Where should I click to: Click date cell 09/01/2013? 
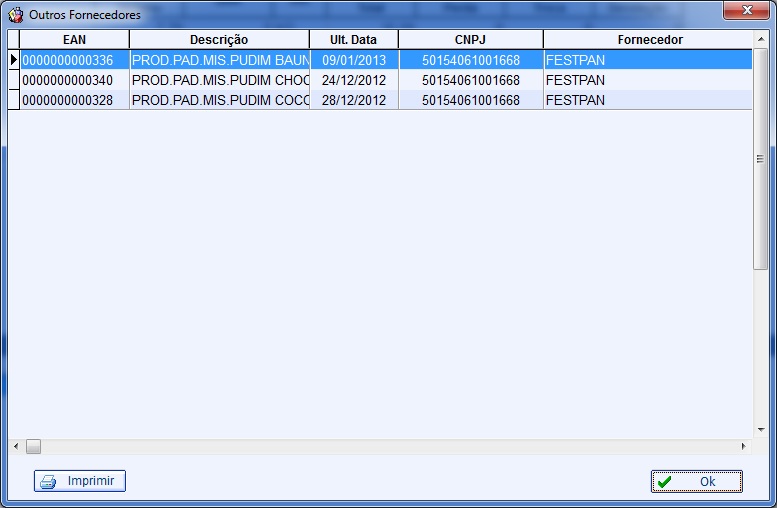coord(354,60)
